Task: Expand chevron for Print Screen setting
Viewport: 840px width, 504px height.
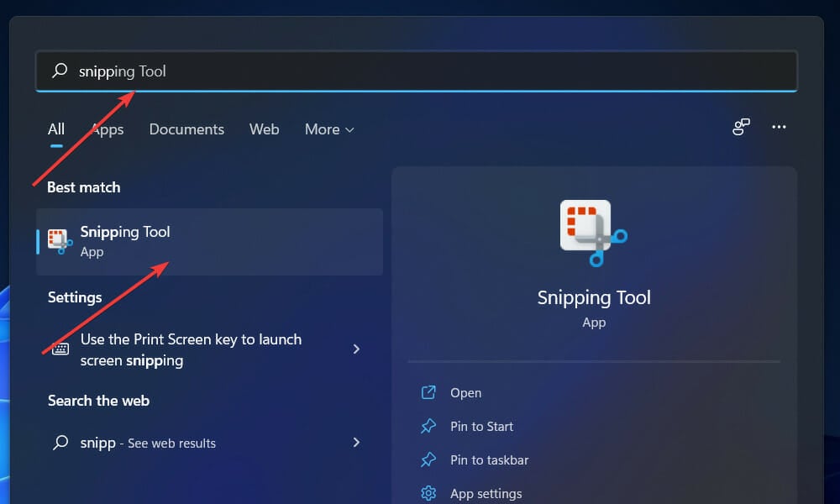Action: point(356,349)
